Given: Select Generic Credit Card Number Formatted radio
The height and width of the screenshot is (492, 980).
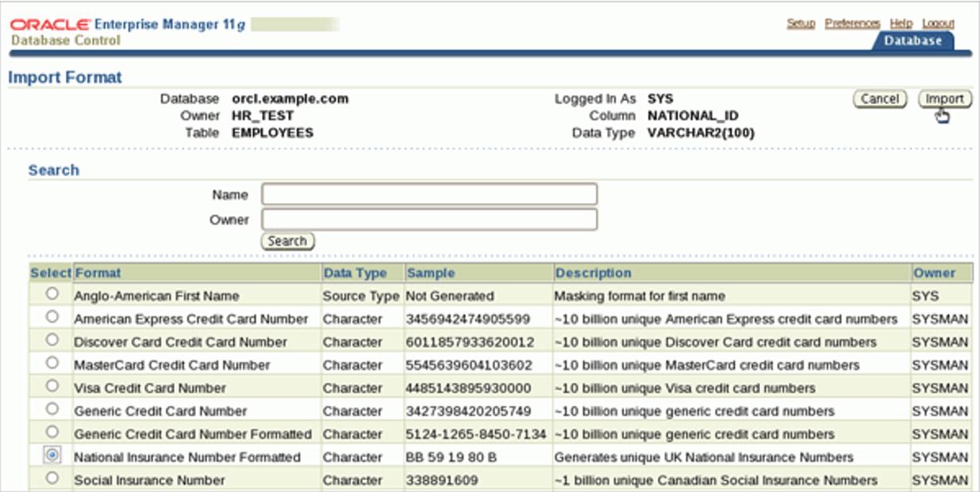Looking at the screenshot, I should [x=52, y=432].
